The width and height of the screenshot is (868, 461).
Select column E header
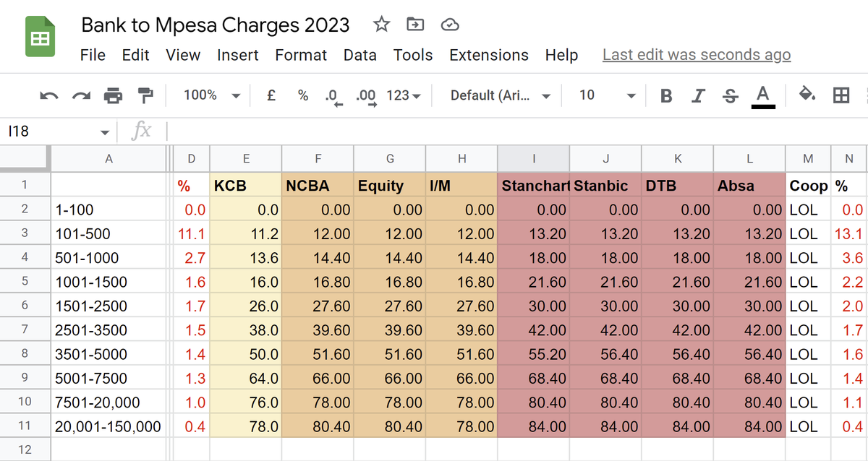pyautogui.click(x=246, y=159)
